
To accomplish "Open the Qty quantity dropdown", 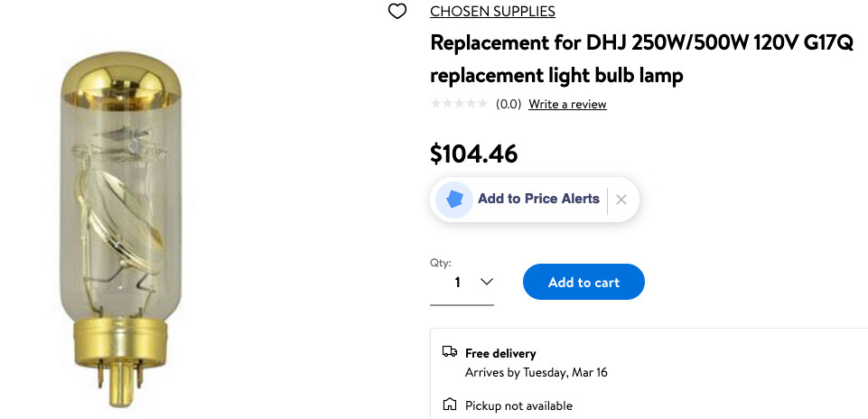I will [x=462, y=283].
